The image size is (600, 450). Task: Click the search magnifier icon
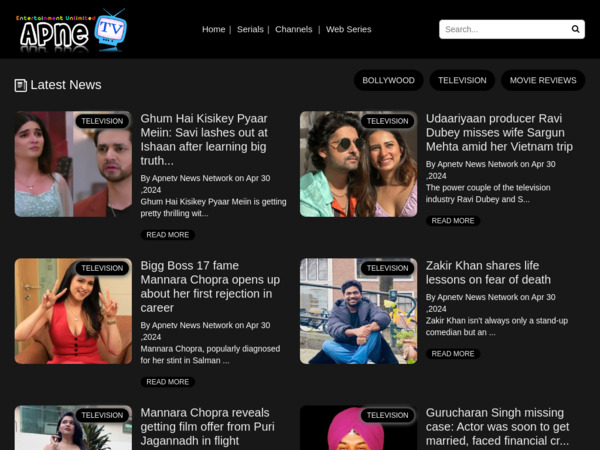tap(575, 29)
